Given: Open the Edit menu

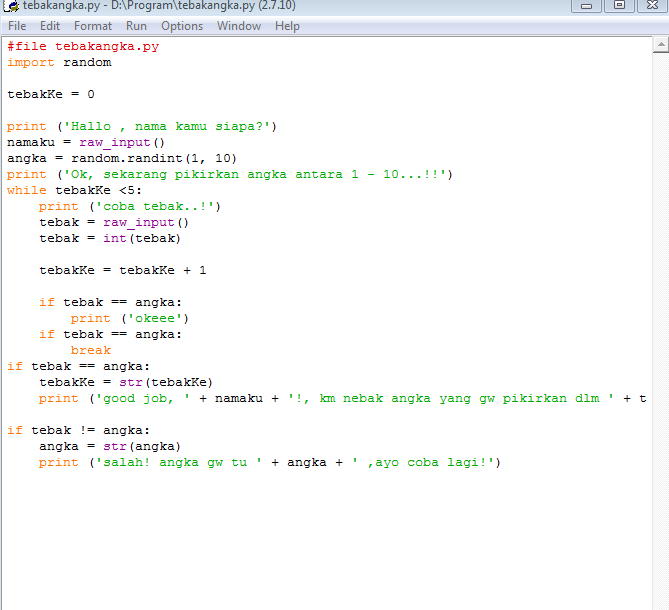Looking at the screenshot, I should click(x=50, y=26).
